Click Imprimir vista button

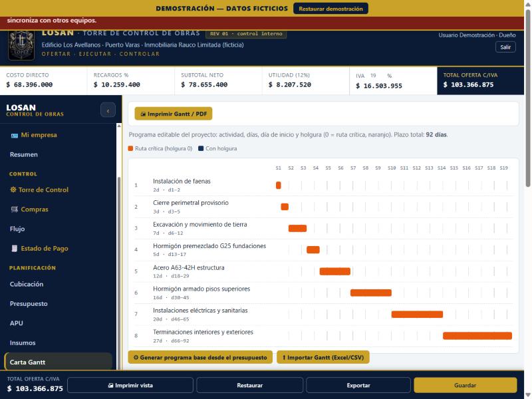tap(130, 385)
